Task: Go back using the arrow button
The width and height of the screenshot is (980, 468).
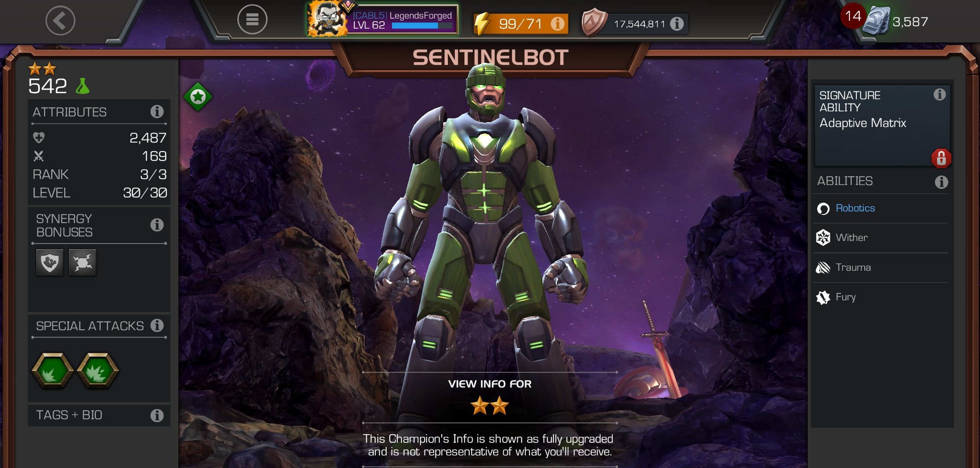Action: [60, 20]
